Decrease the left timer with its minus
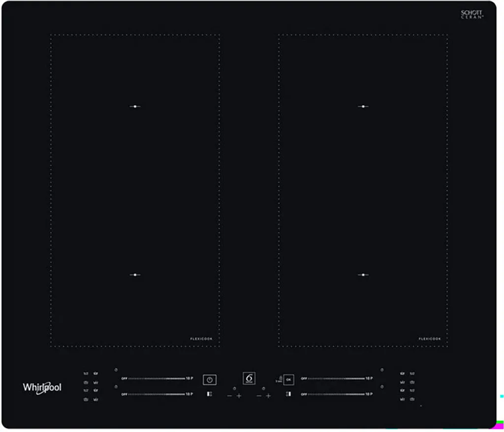The height and width of the screenshot is (432, 504). [229, 396]
